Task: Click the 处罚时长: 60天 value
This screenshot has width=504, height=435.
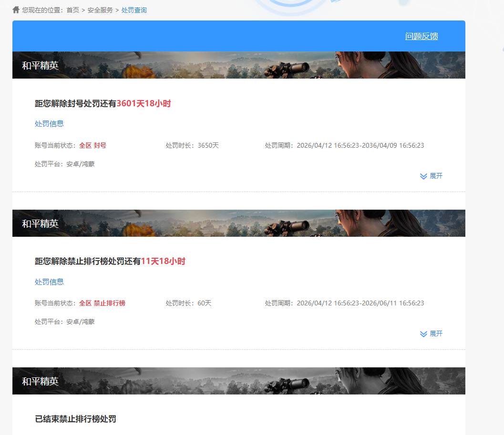Action: tap(188, 303)
